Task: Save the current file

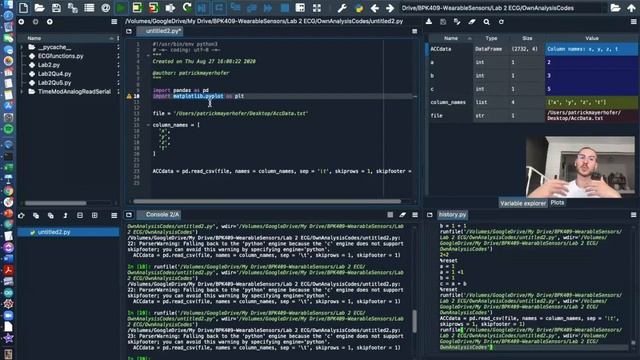Action: (56, 8)
